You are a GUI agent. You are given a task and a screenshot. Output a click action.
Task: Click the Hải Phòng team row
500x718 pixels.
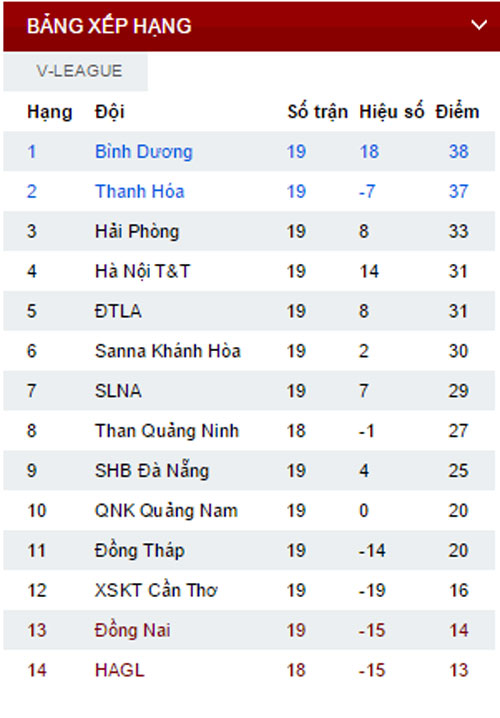click(249, 231)
